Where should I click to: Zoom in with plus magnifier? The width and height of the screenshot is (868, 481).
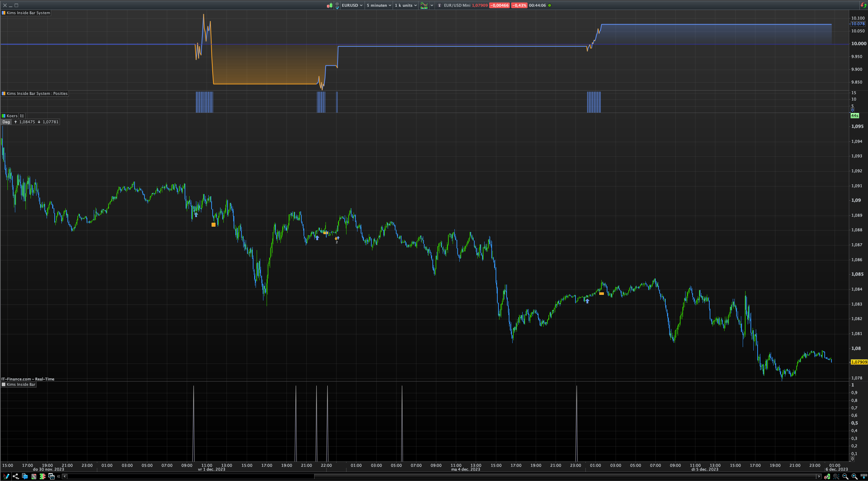(x=855, y=476)
